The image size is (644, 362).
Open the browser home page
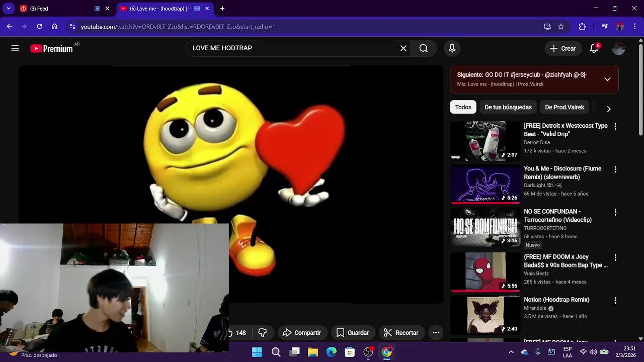pyautogui.click(x=54, y=27)
